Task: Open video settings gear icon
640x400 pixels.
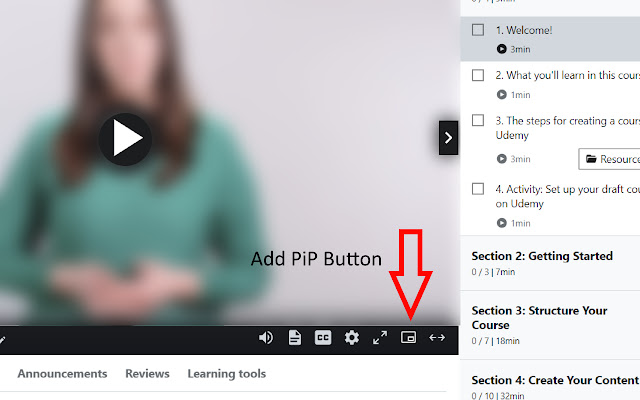Action: tap(351, 338)
